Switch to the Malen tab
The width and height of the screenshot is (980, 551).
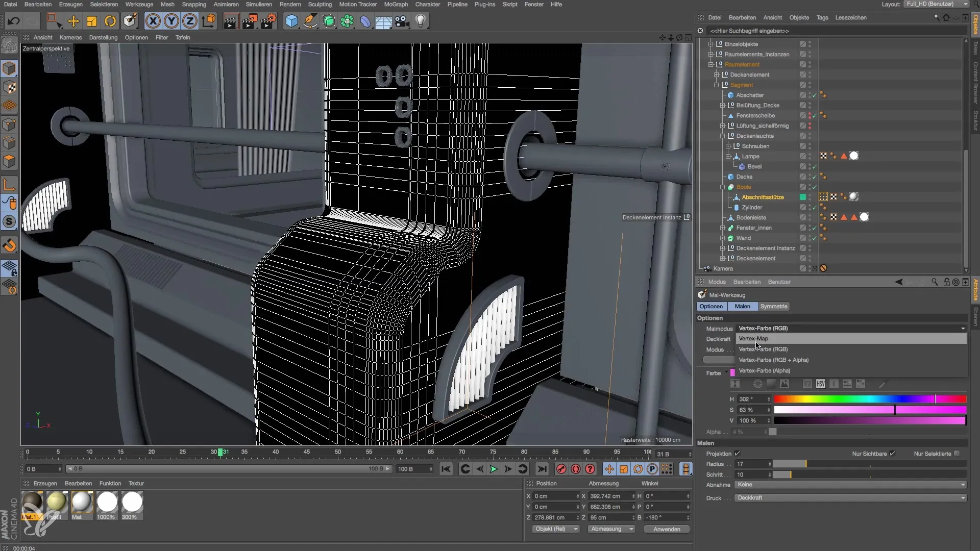point(743,306)
